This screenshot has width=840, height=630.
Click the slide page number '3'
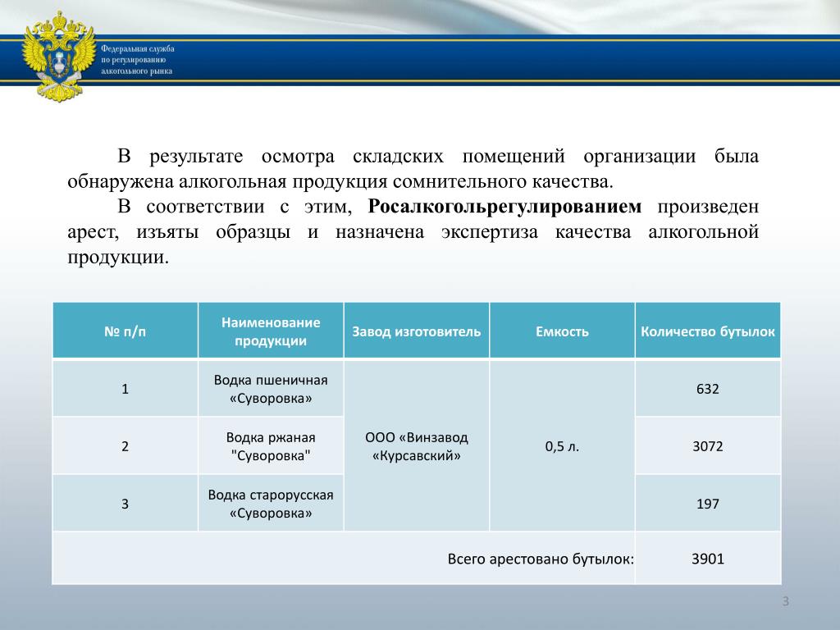pyautogui.click(x=785, y=600)
